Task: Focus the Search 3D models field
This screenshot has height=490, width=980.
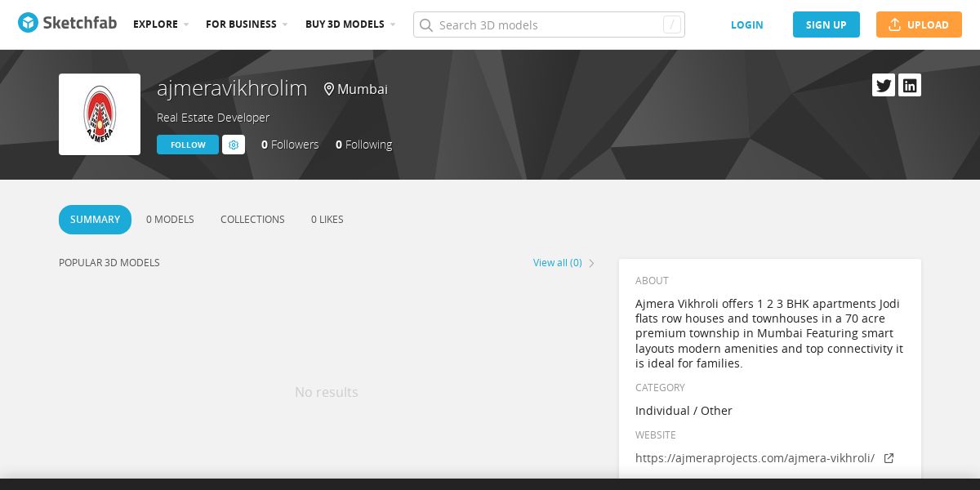Action: tap(549, 24)
